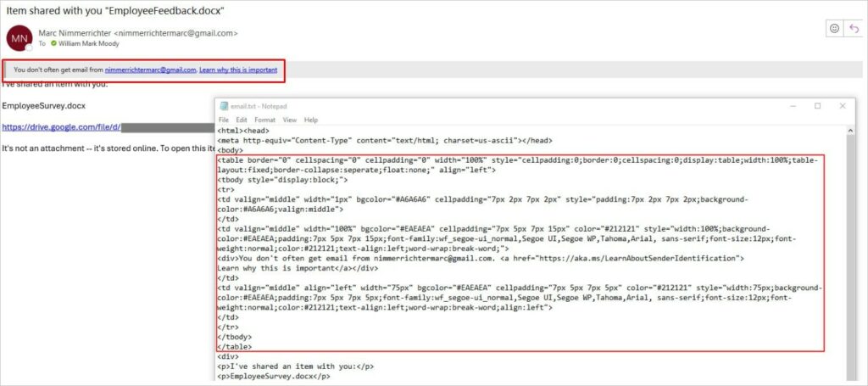Click the Notepad file icon in title bar
The width and height of the screenshot is (868, 386).
224,106
